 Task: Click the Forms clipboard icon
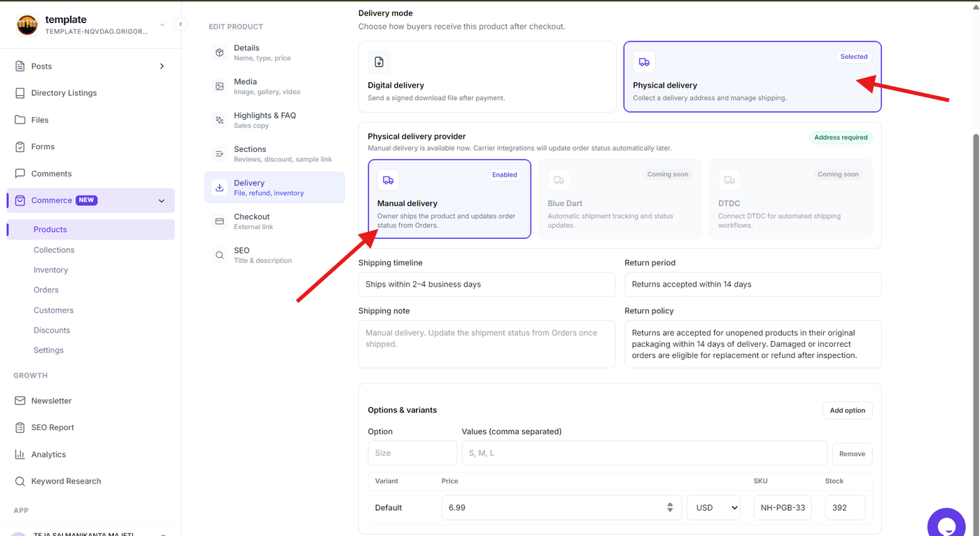point(20,146)
